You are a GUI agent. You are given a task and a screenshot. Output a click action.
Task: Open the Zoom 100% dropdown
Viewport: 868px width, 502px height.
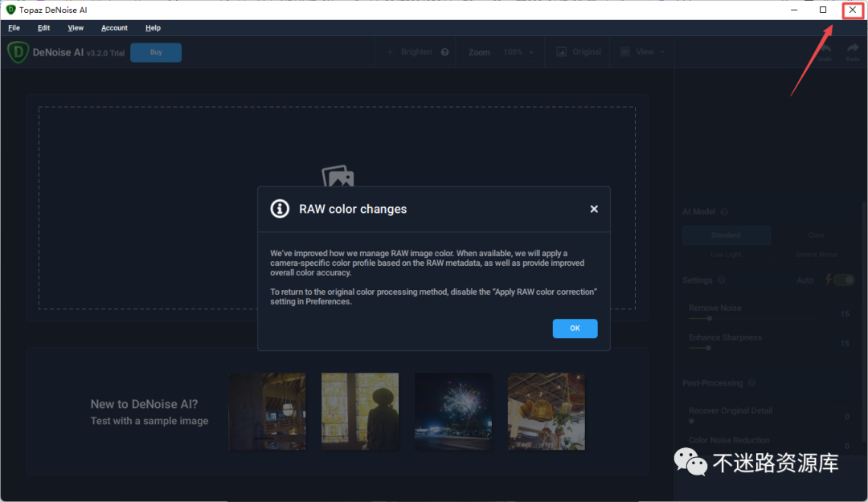pyautogui.click(x=518, y=52)
